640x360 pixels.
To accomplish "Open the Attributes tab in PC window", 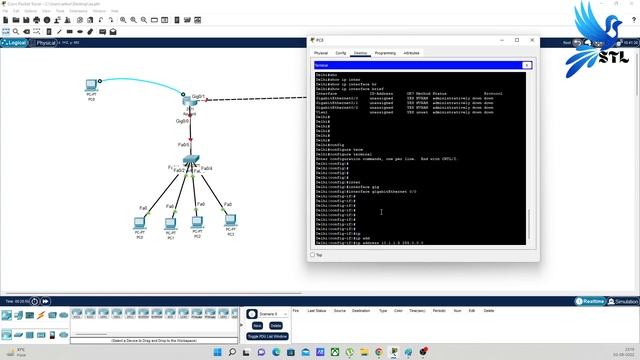I will [x=411, y=53].
